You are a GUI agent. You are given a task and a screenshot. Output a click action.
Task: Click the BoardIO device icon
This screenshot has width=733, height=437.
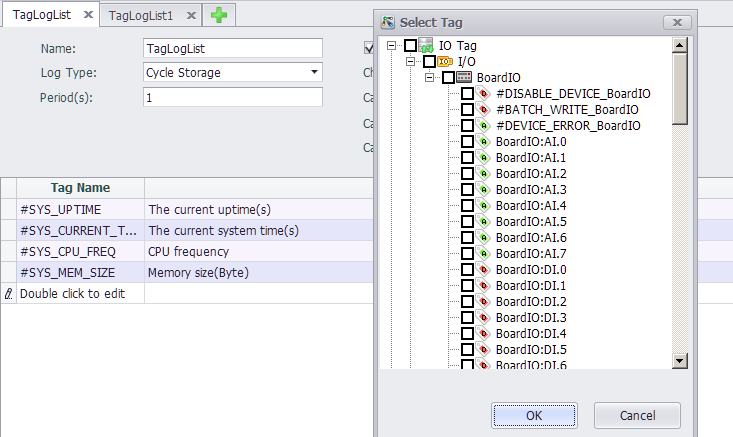click(465, 78)
